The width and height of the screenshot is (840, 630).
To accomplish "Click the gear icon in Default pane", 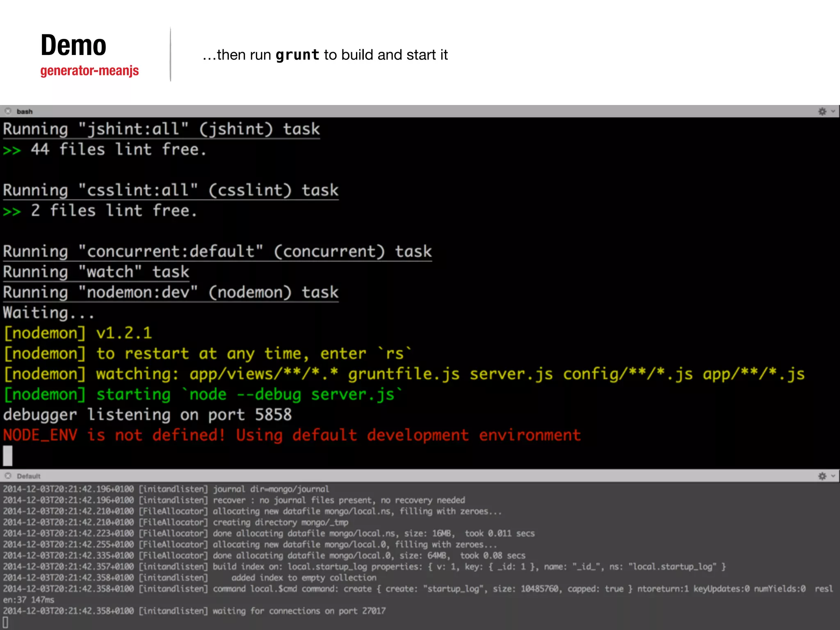I will [x=822, y=476].
